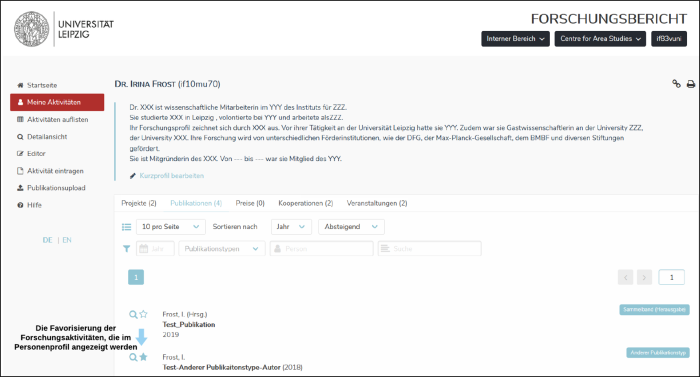Click the next page arrow

(x=644, y=277)
